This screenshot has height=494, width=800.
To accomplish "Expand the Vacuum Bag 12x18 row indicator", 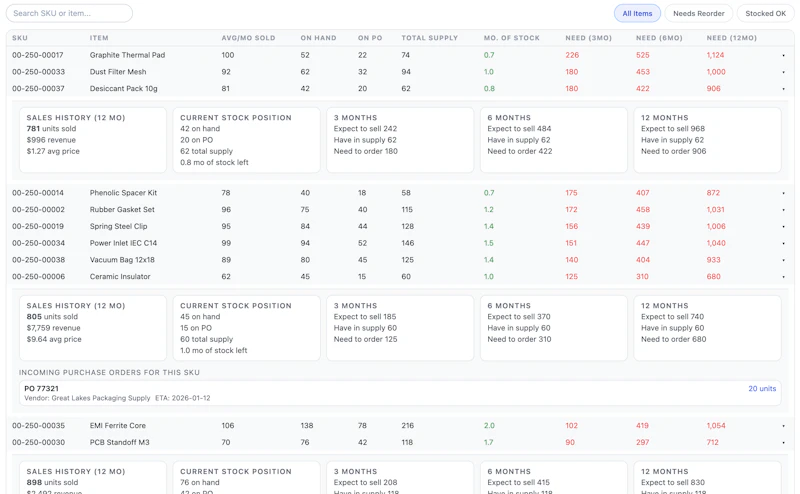I will [783, 260].
